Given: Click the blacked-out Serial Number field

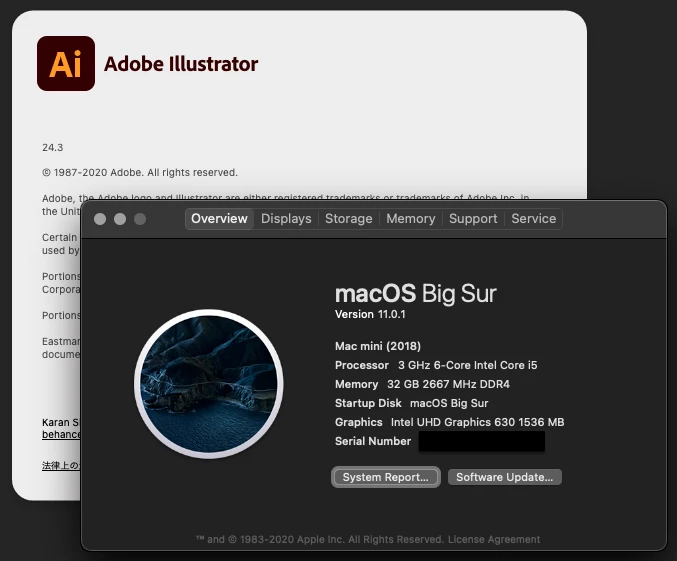Looking at the screenshot, I should click(x=482, y=441).
